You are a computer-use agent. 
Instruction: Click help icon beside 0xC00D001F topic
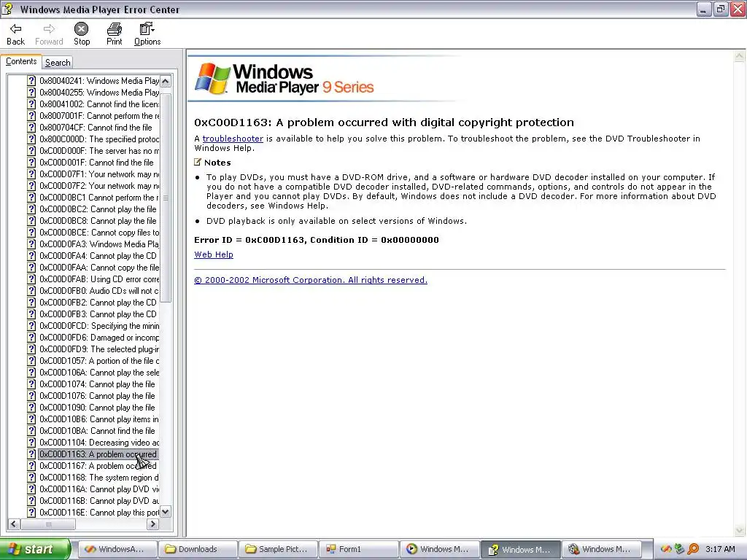click(x=31, y=163)
